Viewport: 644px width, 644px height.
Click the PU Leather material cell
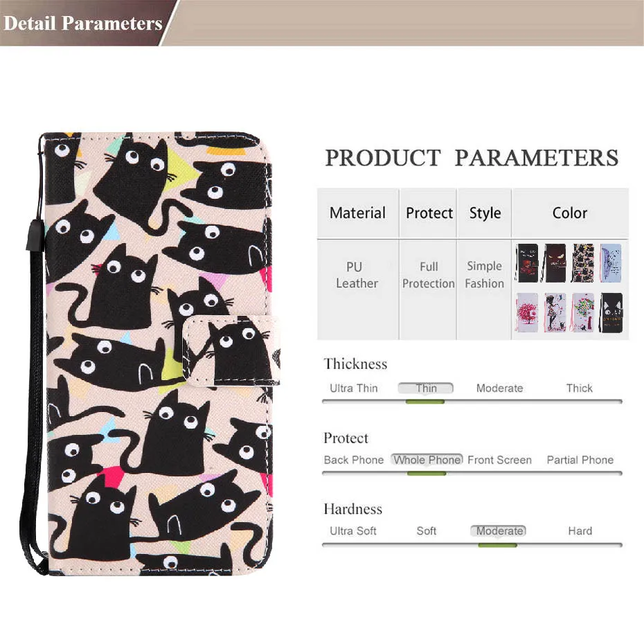coord(357,275)
